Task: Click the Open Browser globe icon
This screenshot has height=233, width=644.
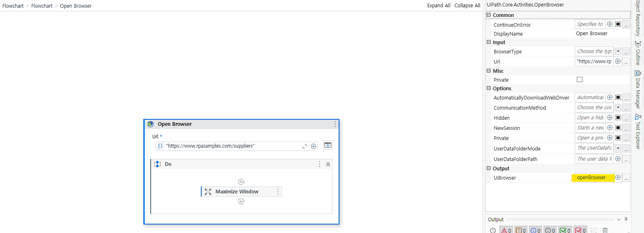Action: 151,124
